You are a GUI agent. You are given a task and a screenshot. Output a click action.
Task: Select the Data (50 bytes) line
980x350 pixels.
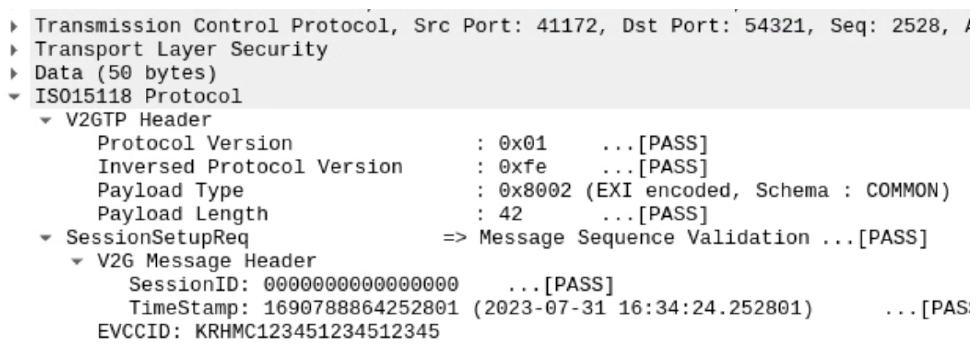[x=126, y=73]
